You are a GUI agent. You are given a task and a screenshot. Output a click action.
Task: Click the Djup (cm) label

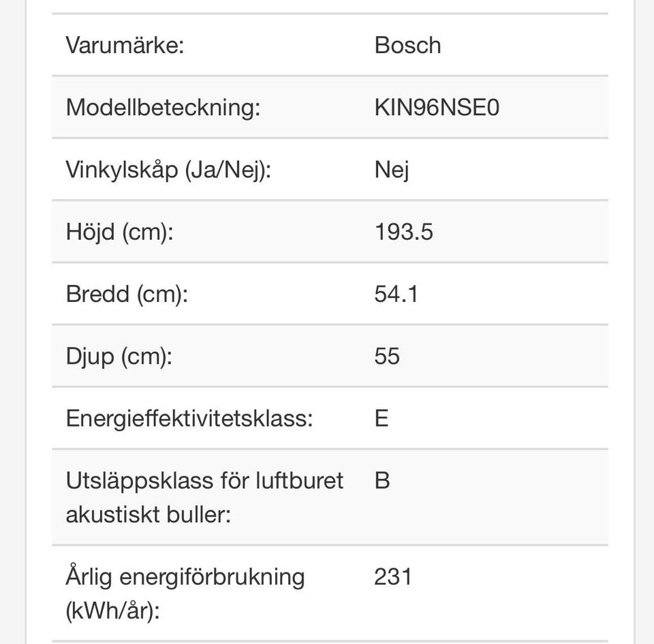pyautogui.click(x=119, y=356)
